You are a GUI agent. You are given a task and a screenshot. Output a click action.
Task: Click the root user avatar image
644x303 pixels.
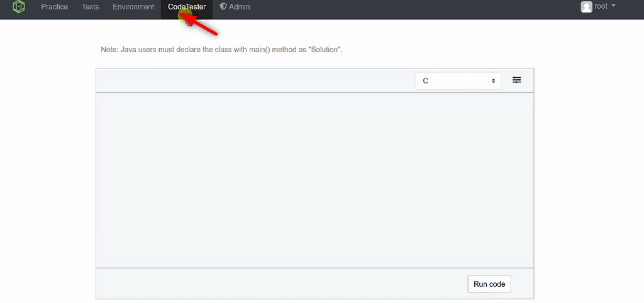pos(586,7)
